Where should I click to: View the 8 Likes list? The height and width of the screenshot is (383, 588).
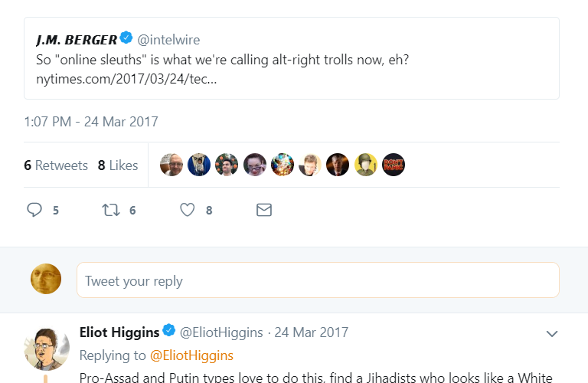click(x=118, y=165)
